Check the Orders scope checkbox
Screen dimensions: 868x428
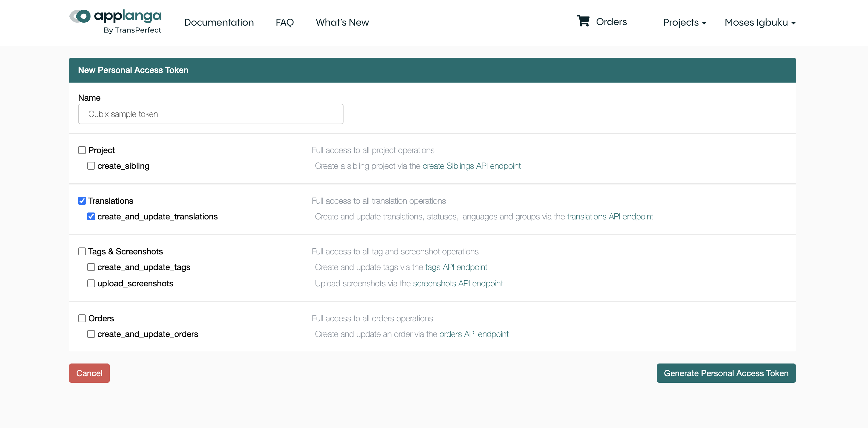82,318
